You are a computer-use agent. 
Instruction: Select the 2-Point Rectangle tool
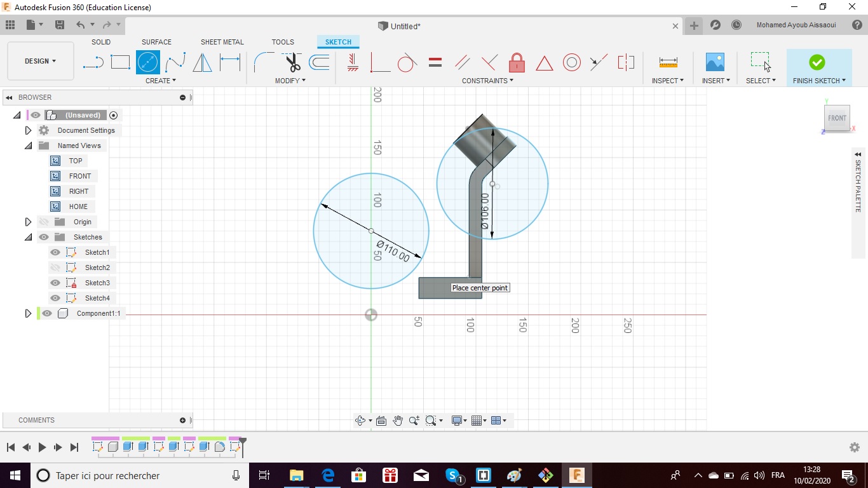pos(120,62)
